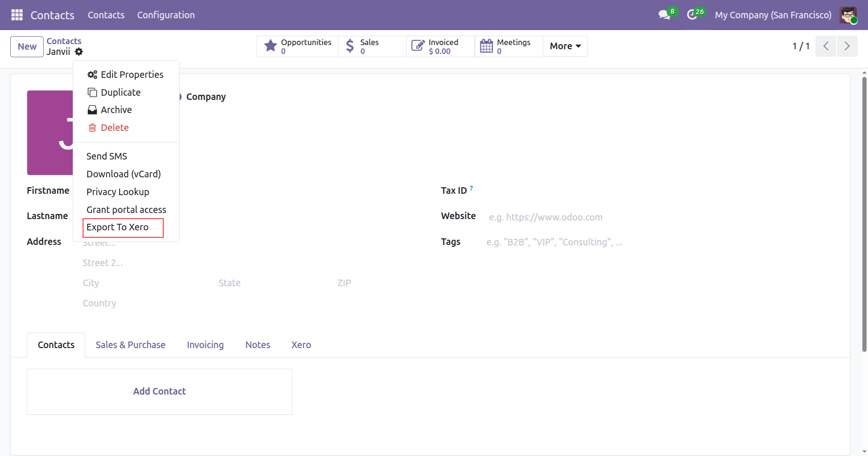Click the Tax ID label
This screenshot has width=868, height=456.
(x=454, y=190)
